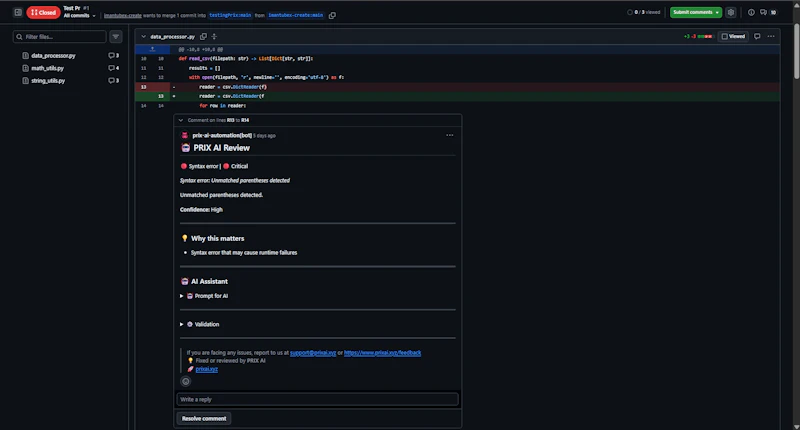Viewport: 800px width, 430px height.
Task: Click the Resolve comment button
Action: click(x=204, y=418)
